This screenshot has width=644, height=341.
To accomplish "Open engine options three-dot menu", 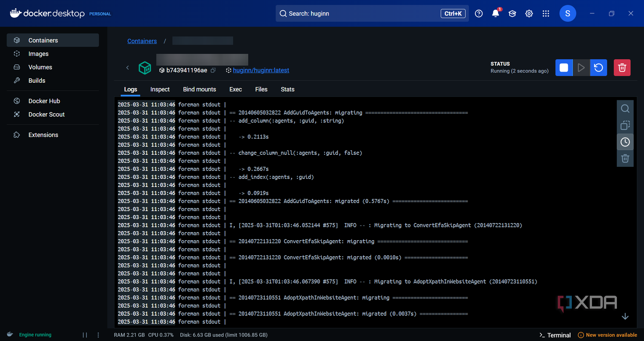I will 98,335.
